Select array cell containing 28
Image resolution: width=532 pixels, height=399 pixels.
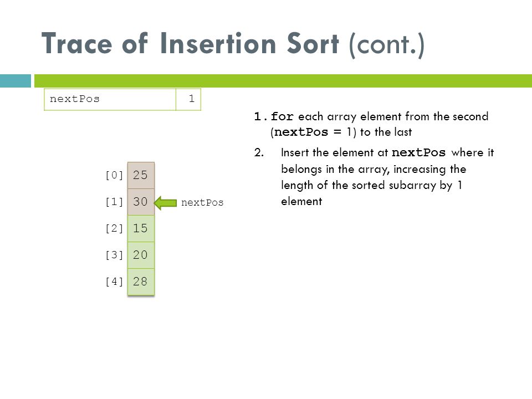click(141, 282)
